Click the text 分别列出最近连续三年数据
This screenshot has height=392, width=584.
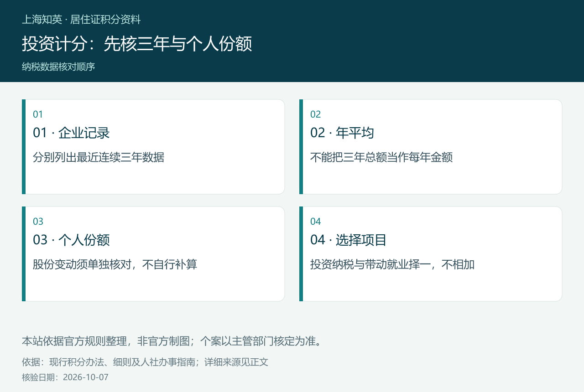point(99,157)
